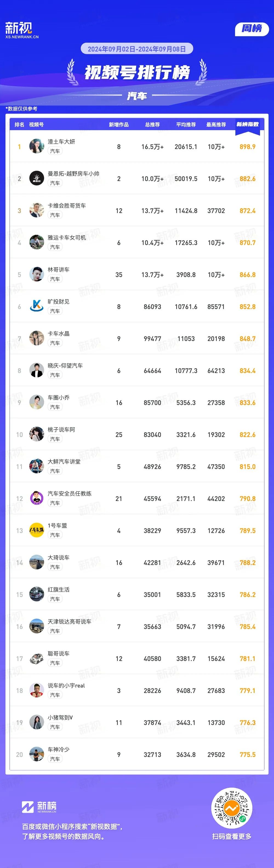The height and width of the screenshot is (868, 274).
Task: Open the 卡维会胜哥货车 account name
Action: [67, 206]
